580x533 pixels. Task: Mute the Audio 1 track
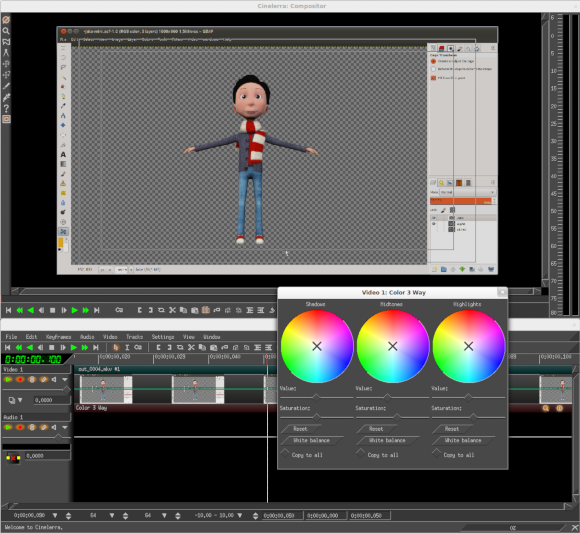[54, 427]
